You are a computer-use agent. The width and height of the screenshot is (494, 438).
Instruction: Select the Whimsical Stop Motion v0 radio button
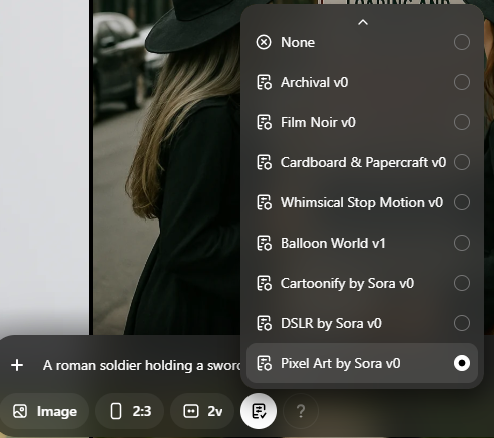pos(462,202)
